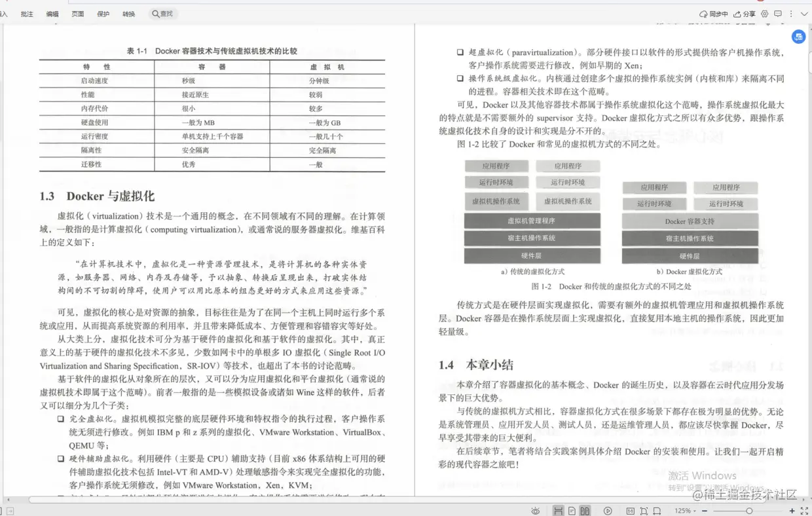Viewport: 812px width, 516px height.
Task: Click the zoom out minus button
Action: 705,511
